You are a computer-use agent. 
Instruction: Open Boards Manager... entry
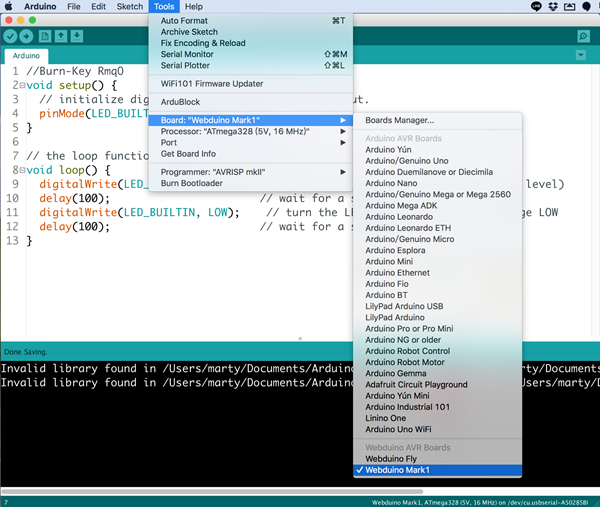click(399, 121)
